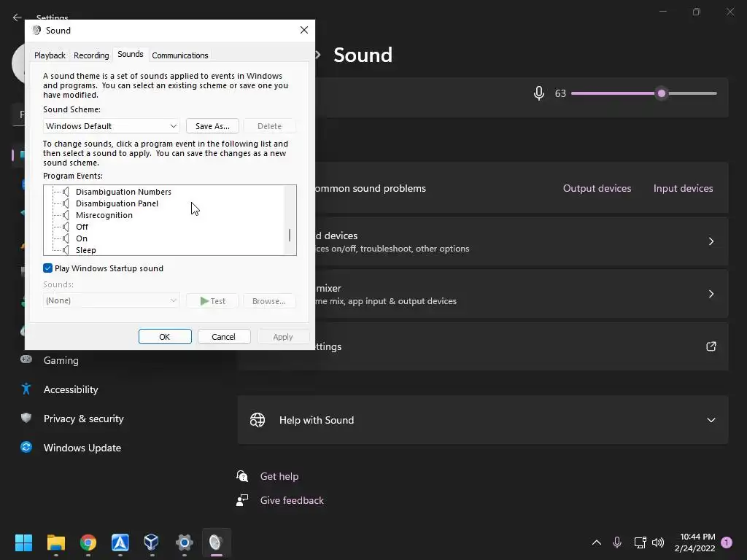Click the Get help link
Image resolution: width=747 pixels, height=560 pixels.
click(279, 476)
